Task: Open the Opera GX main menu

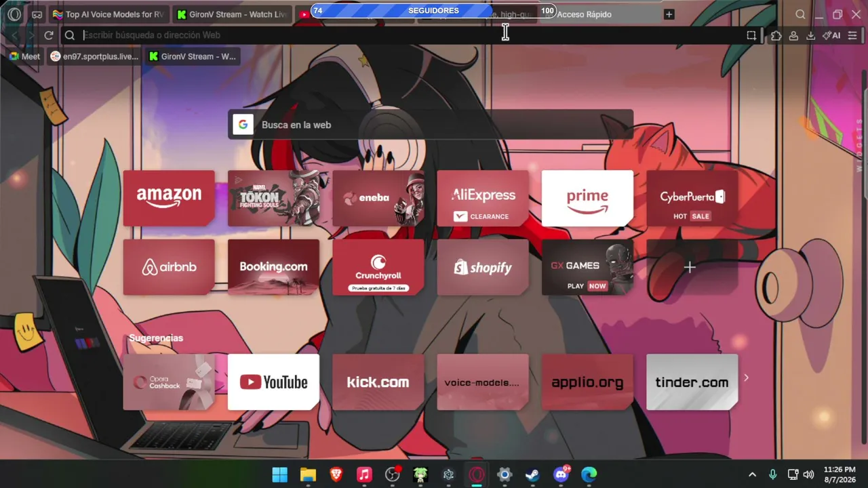Action: click(14, 14)
